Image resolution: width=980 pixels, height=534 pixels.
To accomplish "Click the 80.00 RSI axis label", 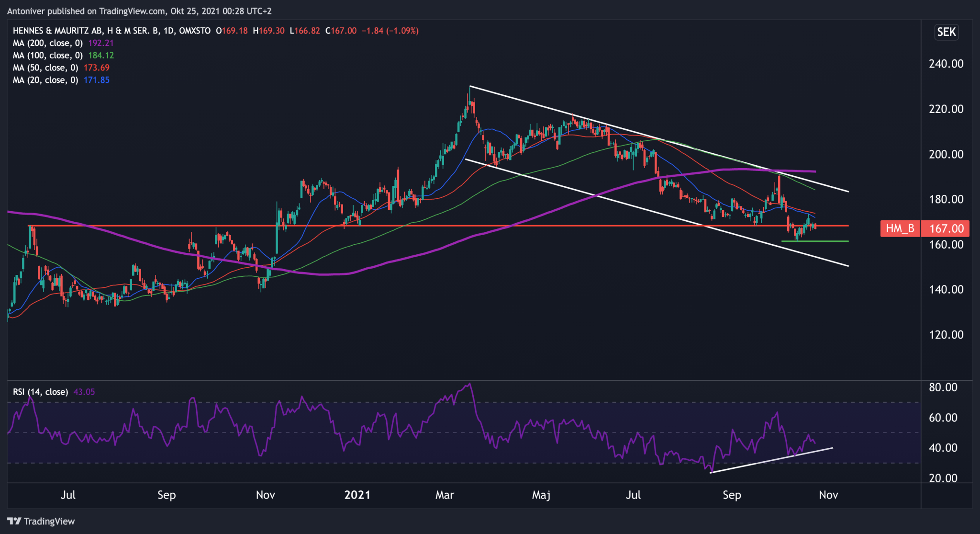I will point(943,387).
